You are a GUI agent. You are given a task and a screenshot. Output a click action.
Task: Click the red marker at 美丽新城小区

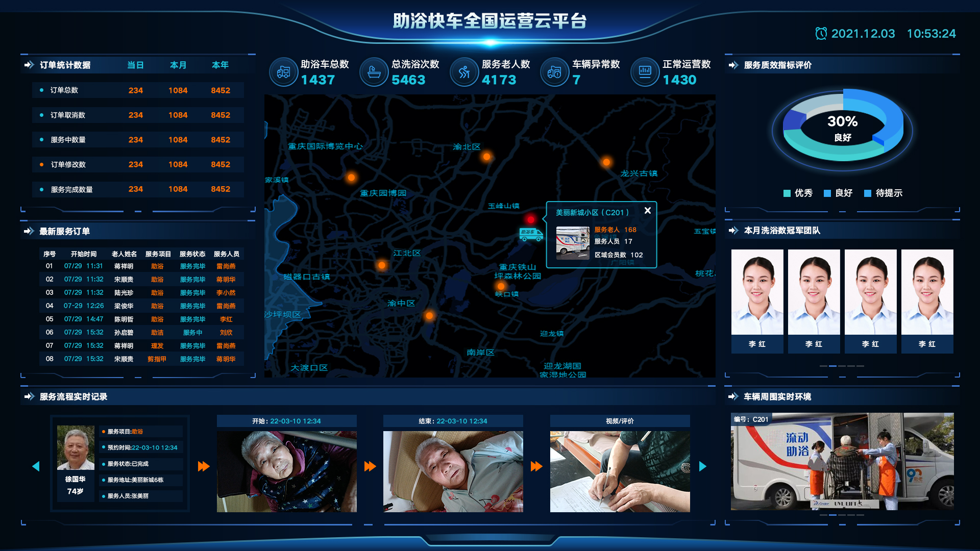531,220
